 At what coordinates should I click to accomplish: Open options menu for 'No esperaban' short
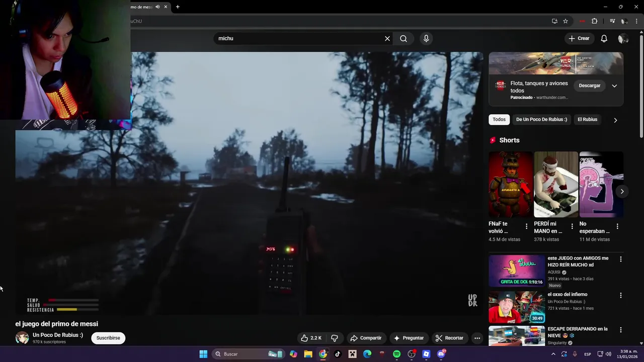tap(617, 226)
